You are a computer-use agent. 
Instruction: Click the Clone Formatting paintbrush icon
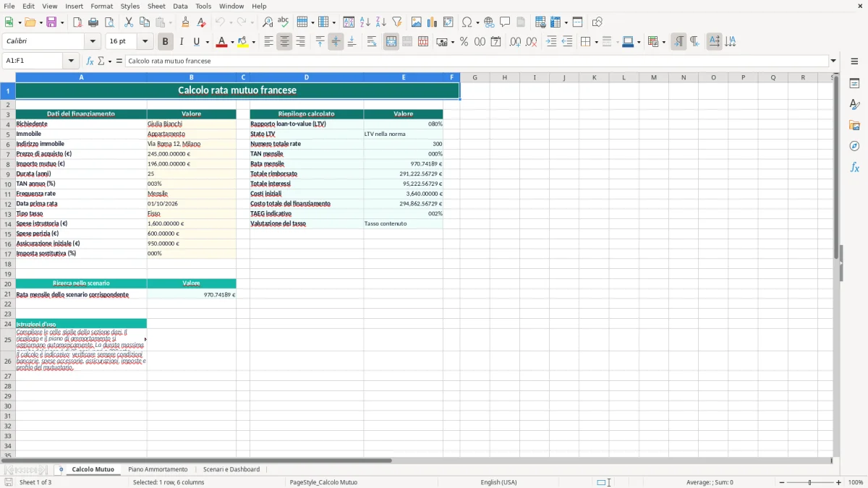coord(186,22)
